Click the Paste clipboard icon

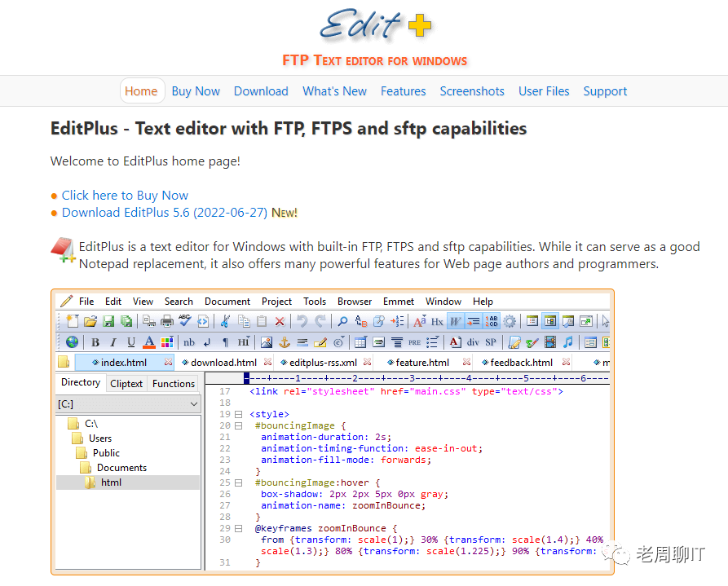262,321
